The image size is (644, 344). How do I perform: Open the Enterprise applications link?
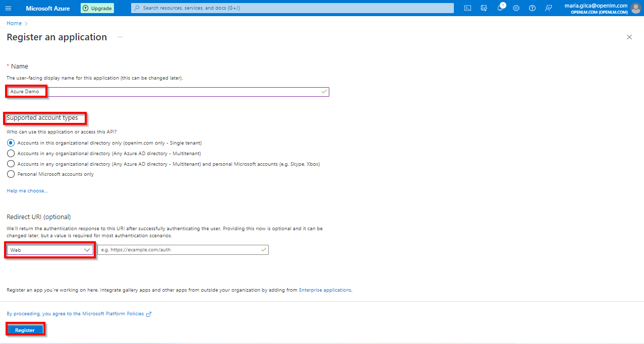pos(325,290)
